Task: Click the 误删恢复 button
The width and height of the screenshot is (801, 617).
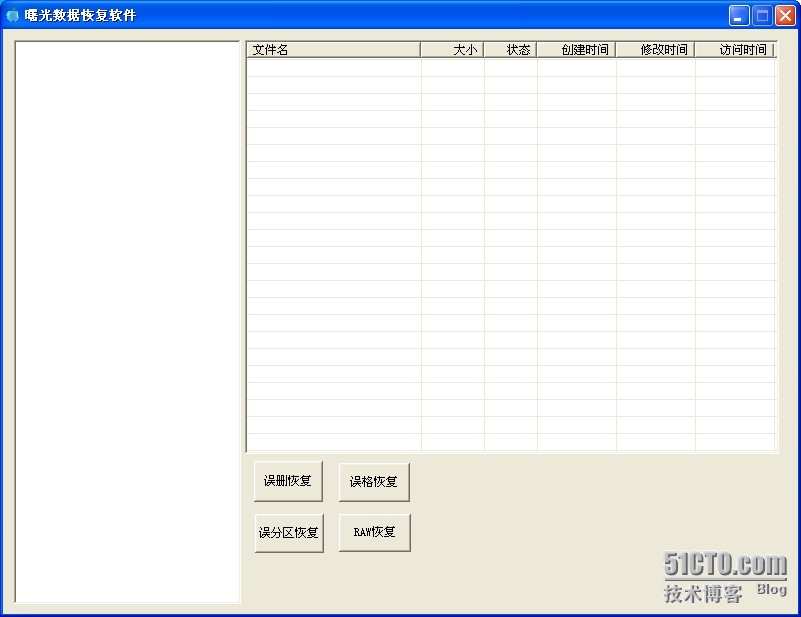Action: click(288, 481)
